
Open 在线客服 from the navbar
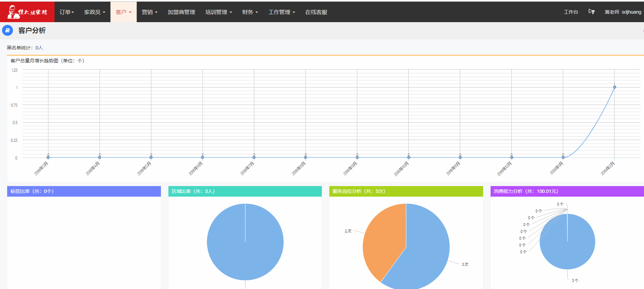point(316,12)
